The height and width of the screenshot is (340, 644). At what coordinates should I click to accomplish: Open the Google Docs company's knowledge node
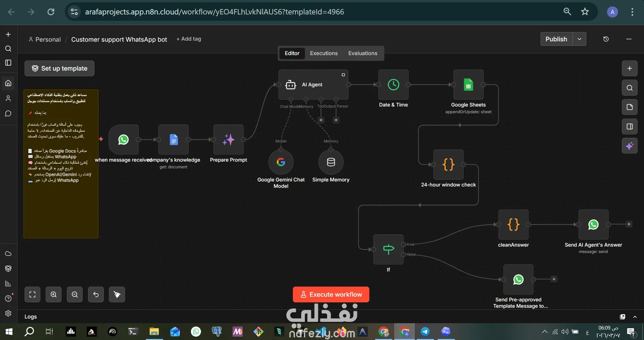click(x=173, y=139)
